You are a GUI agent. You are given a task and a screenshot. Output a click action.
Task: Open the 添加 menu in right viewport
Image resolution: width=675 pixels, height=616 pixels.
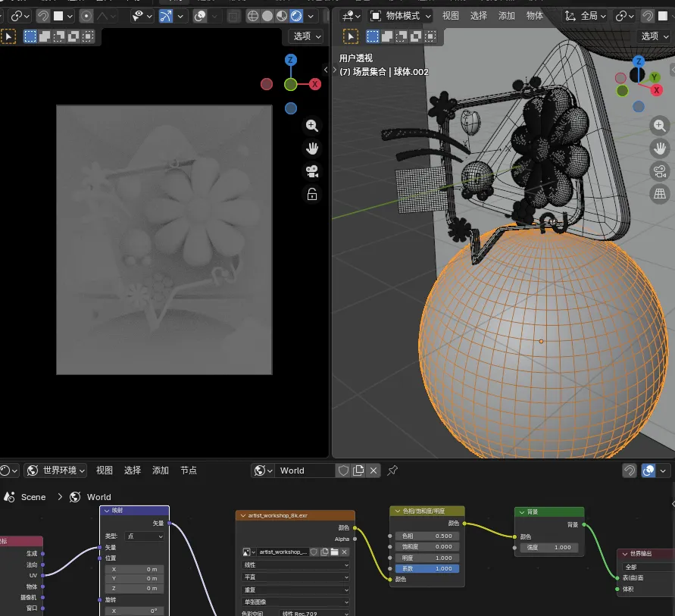[507, 16]
